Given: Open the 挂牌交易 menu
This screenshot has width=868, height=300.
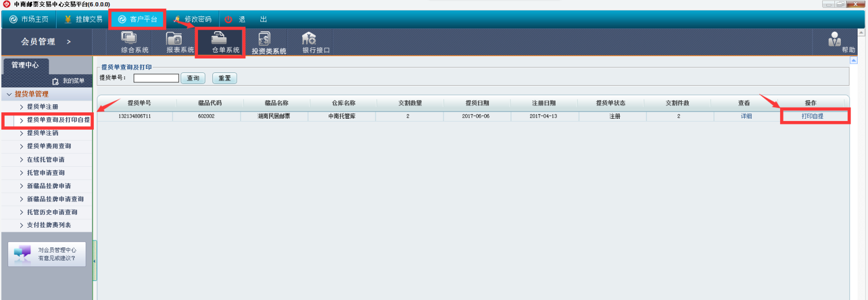Looking at the screenshot, I should (x=83, y=19).
